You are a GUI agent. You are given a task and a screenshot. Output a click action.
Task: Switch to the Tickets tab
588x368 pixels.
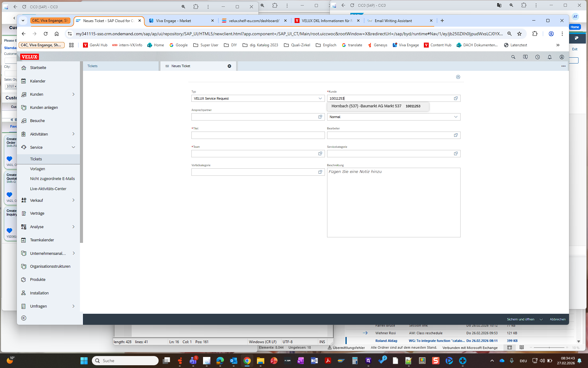tap(92, 66)
